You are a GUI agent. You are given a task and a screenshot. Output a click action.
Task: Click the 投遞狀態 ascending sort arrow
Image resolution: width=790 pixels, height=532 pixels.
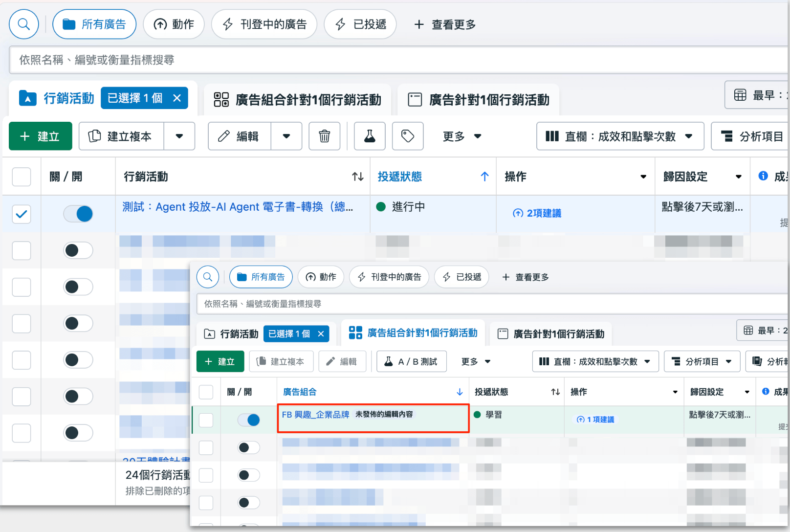click(x=484, y=177)
